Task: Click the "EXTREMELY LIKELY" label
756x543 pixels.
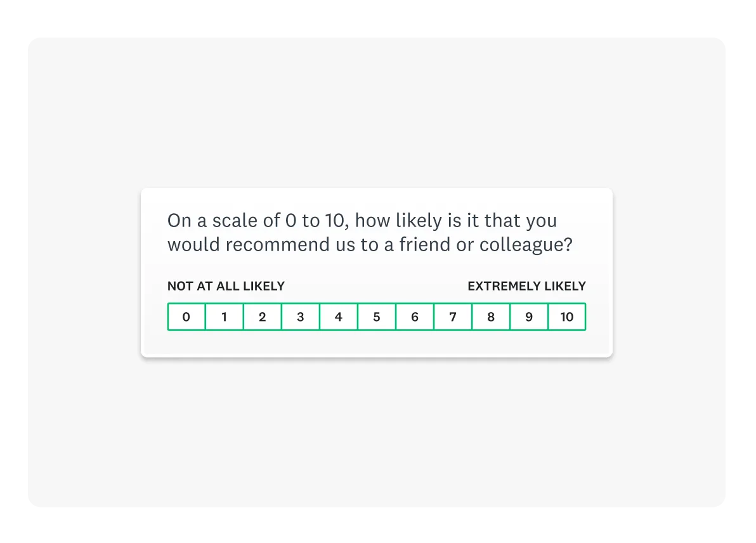Action: [526, 286]
